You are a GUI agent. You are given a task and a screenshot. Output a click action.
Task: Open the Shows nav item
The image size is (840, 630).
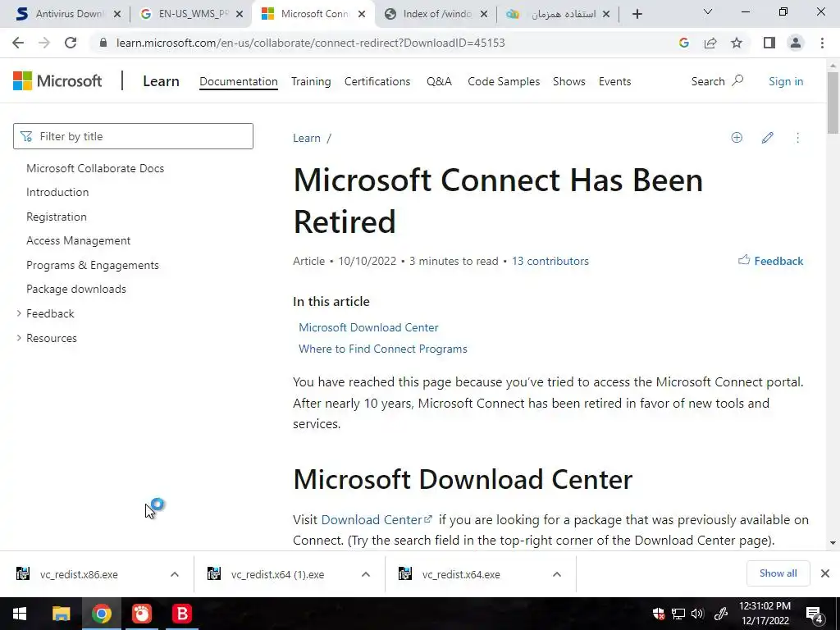click(x=569, y=81)
